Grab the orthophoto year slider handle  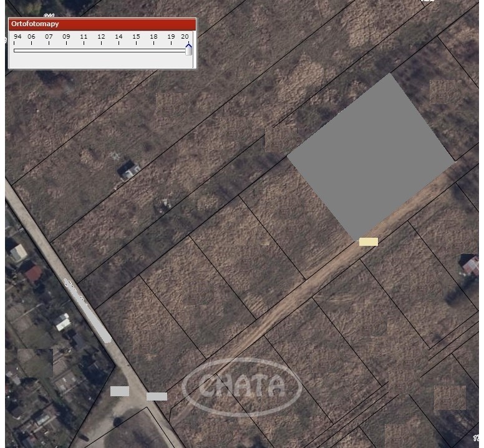coord(188,50)
